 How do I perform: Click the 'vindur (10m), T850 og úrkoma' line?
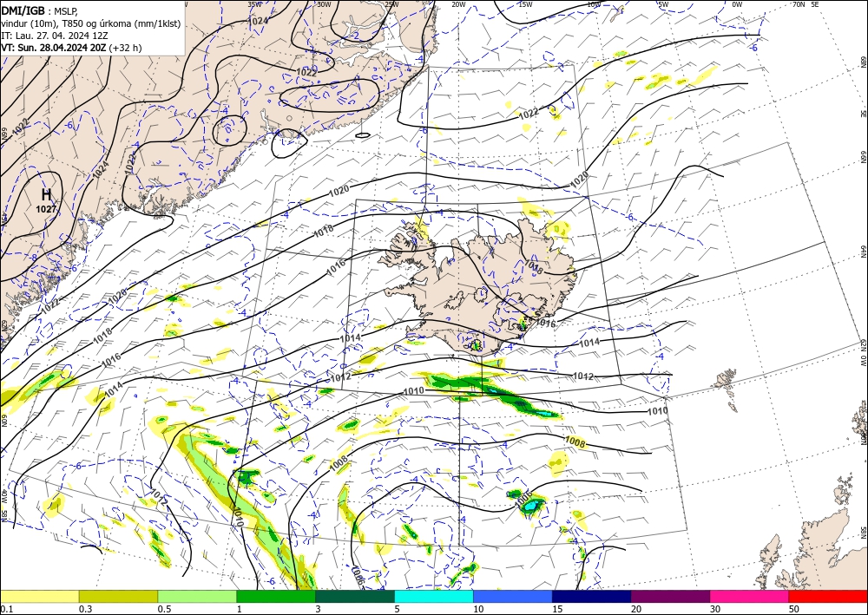coord(91,23)
